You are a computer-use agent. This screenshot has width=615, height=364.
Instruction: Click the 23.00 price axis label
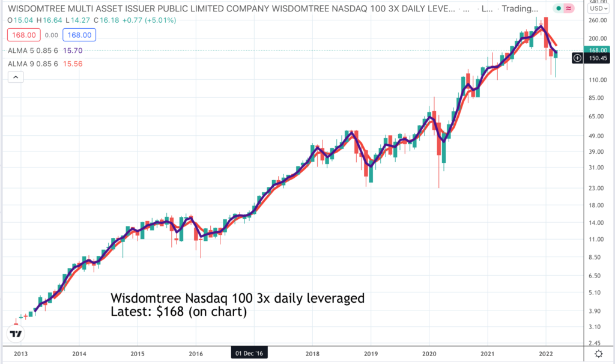(596, 188)
